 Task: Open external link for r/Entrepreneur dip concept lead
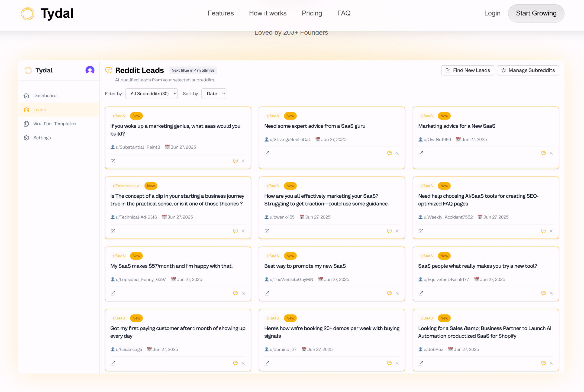pyautogui.click(x=113, y=231)
